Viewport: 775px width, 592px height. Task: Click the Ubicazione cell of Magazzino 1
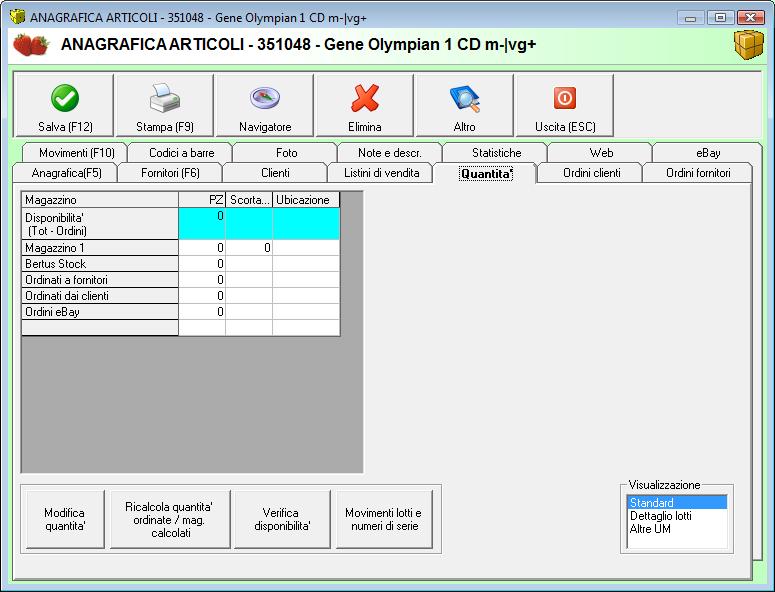pos(306,248)
